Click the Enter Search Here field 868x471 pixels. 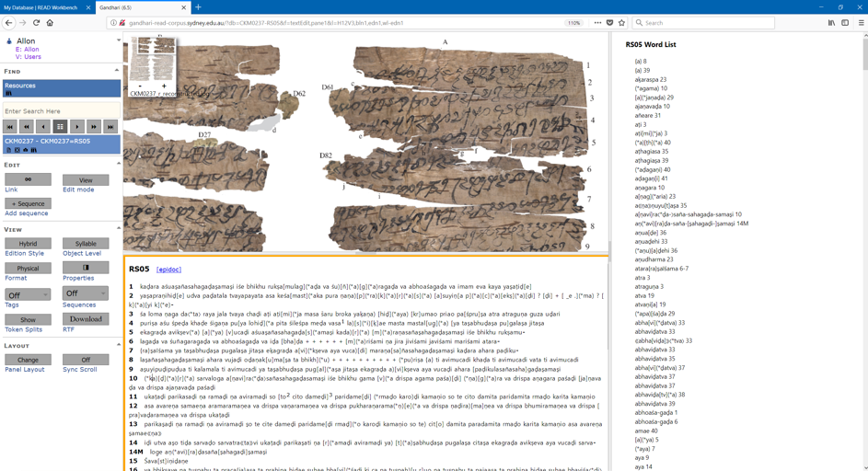(61, 111)
